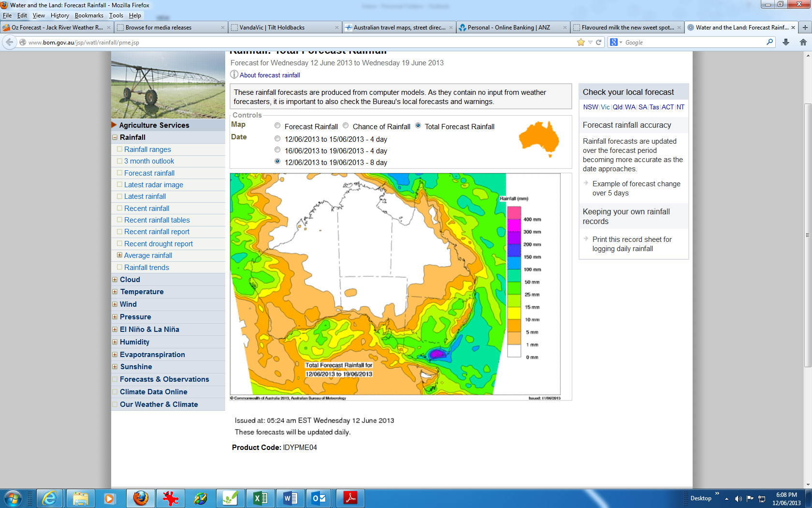Open the Downloads arrow icon
This screenshot has height=508, width=812.
786,43
